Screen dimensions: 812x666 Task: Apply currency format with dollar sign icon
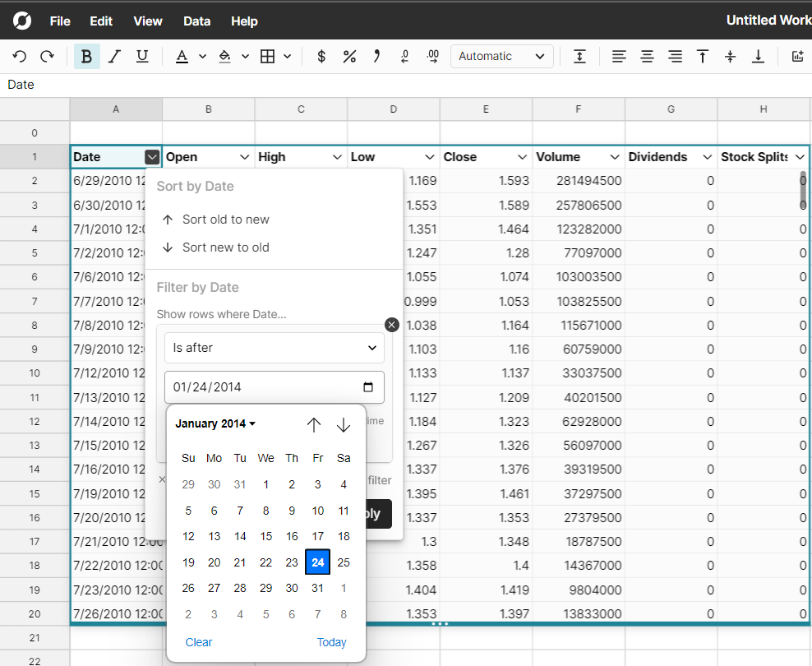coord(321,56)
